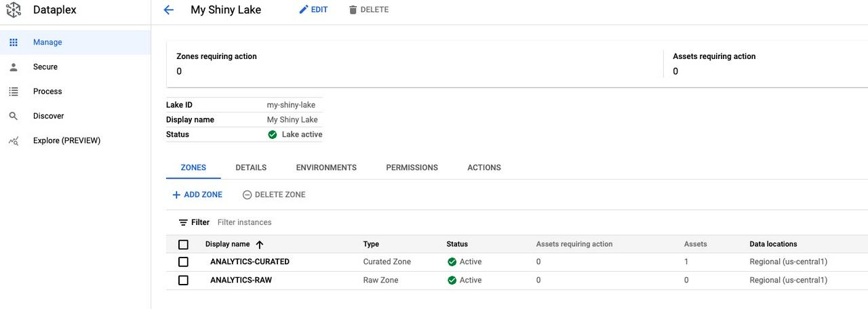Viewport: 868px width, 309px height.
Task: Click Regional (us-central1) in ANALYTICS-RAW row
Action: [789, 280]
